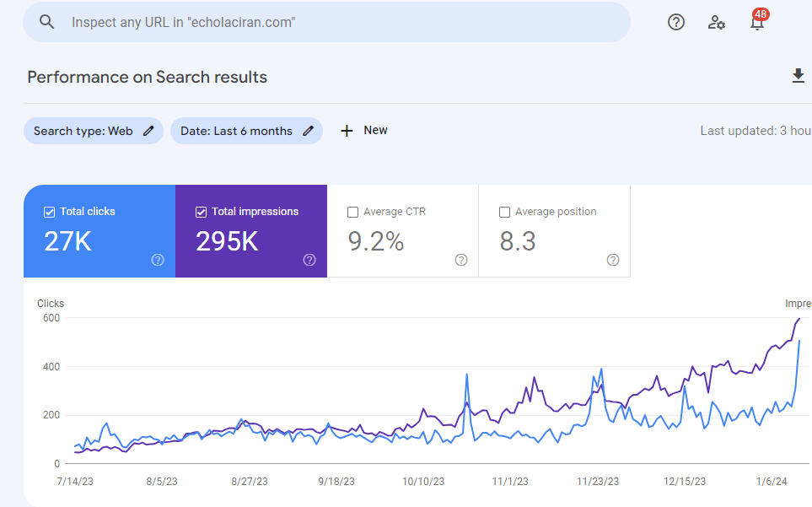This screenshot has width=812, height=507.
Task: Enable the Average CTR checkbox
Action: 352,212
